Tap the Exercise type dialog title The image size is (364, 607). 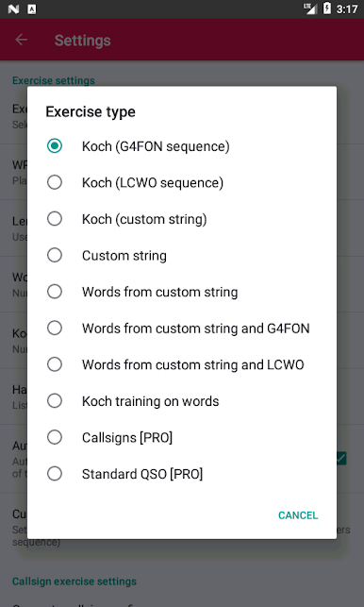91,112
